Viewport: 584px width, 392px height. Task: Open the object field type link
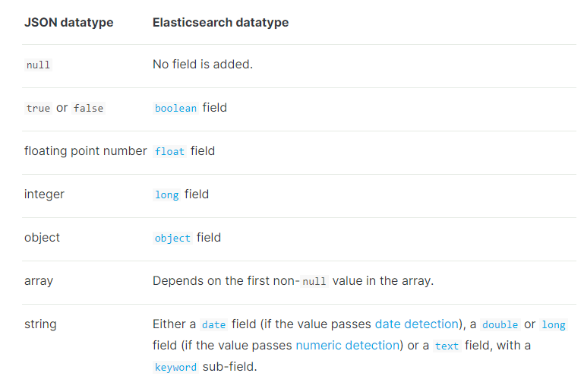click(172, 238)
